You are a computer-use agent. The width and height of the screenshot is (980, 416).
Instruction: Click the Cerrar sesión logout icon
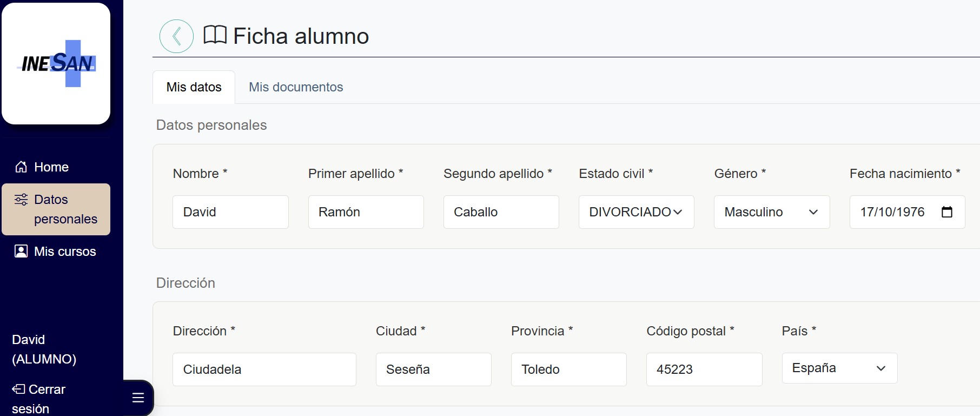(18, 389)
